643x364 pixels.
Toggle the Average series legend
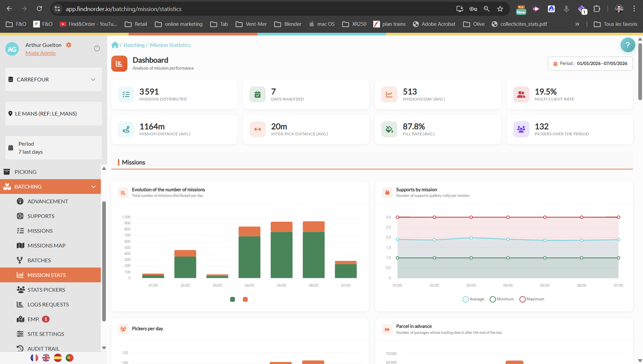[x=473, y=299]
